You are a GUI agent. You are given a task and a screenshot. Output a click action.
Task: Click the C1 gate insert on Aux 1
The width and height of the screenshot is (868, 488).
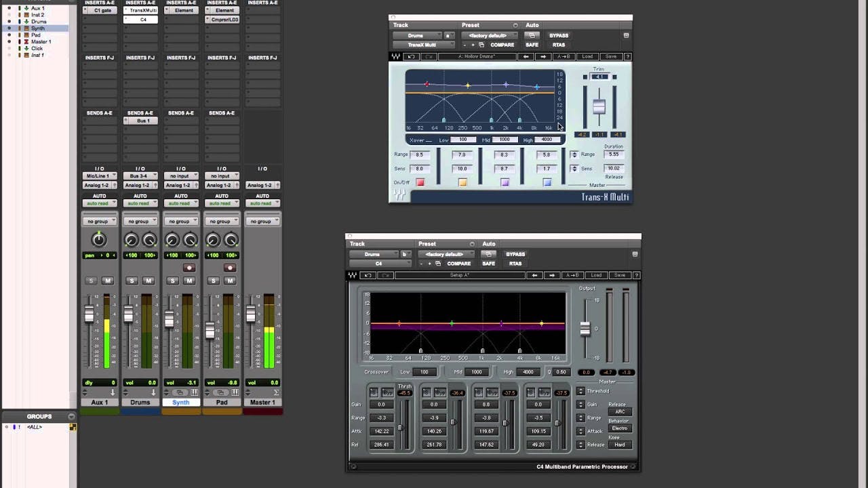click(99, 10)
